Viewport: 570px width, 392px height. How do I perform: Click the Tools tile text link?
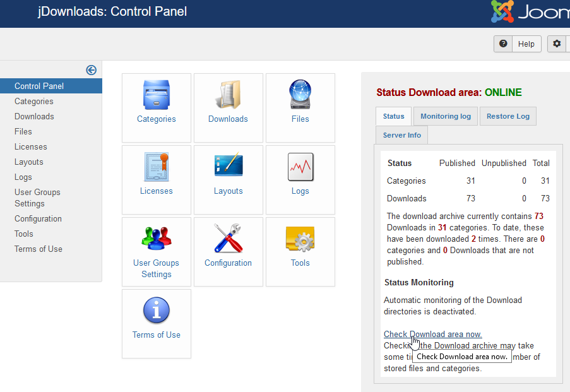(x=300, y=263)
